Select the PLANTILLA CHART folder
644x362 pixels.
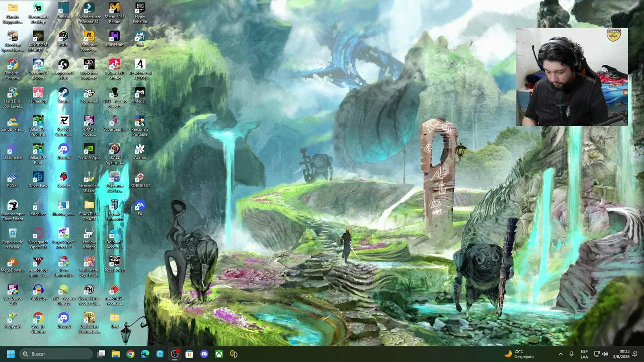point(89,210)
